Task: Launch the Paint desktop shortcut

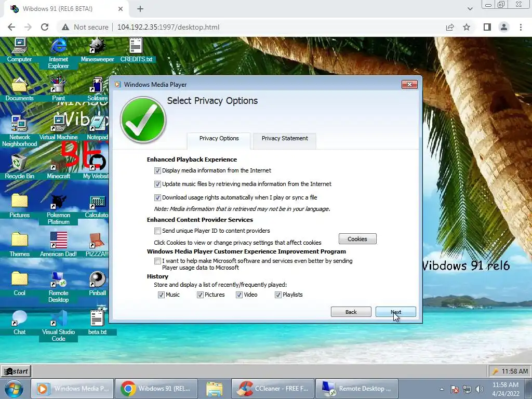Action: point(58,89)
